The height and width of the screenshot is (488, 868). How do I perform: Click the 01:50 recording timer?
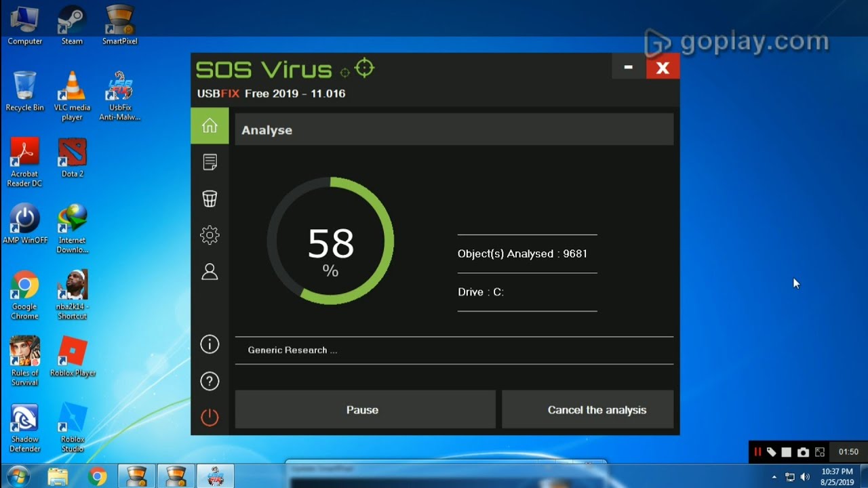pyautogui.click(x=848, y=452)
